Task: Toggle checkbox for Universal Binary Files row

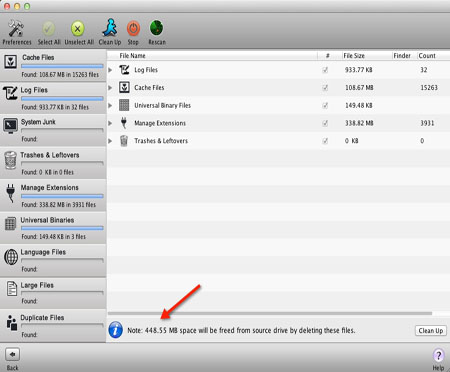Action: pos(325,105)
